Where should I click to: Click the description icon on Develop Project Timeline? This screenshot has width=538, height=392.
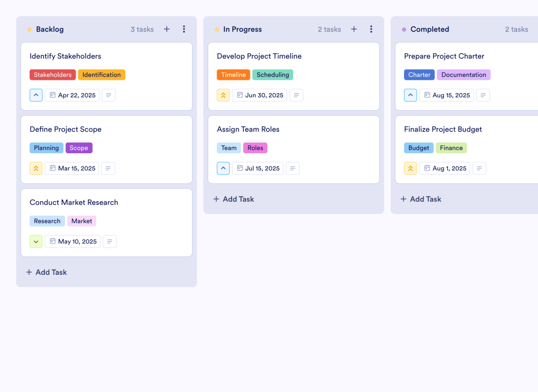296,95
